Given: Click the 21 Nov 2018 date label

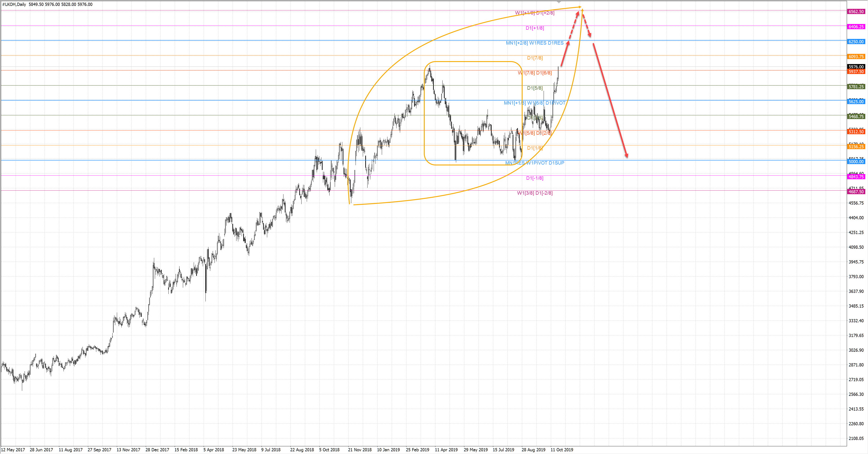Looking at the screenshot, I should click(360, 450).
